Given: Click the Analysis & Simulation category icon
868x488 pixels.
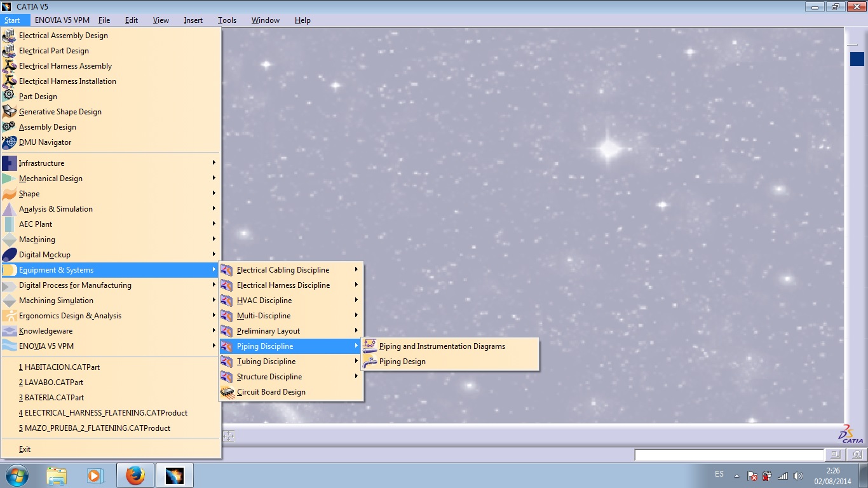Looking at the screenshot, I should tap(9, 209).
